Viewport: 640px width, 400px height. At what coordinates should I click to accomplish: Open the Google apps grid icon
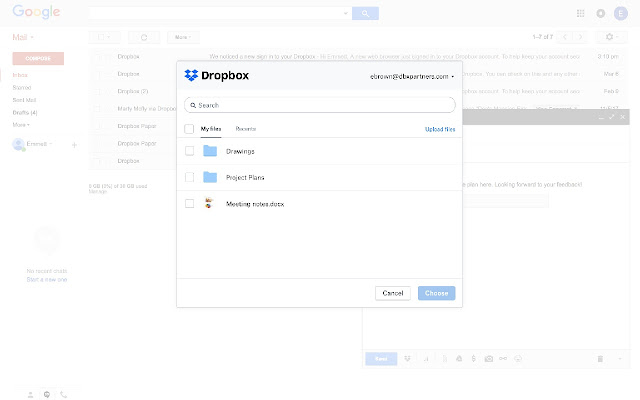click(580, 13)
